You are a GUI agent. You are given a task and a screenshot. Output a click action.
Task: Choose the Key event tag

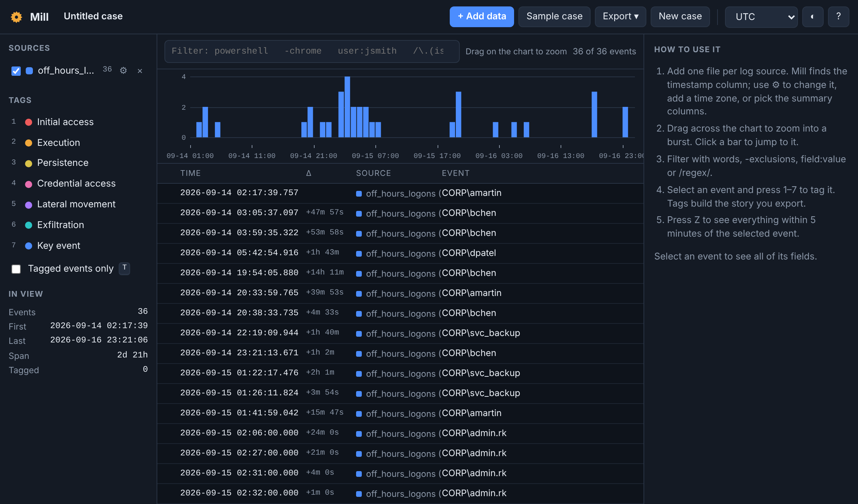59,246
